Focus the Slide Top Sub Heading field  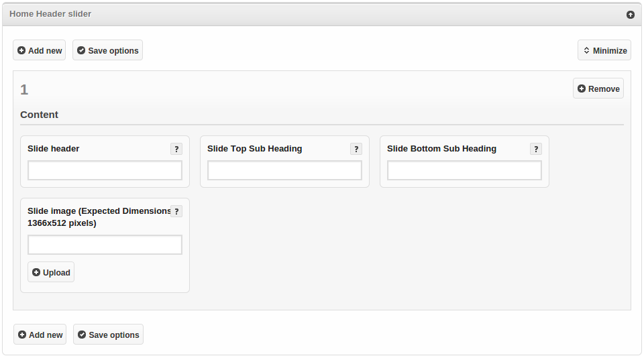[284, 171]
